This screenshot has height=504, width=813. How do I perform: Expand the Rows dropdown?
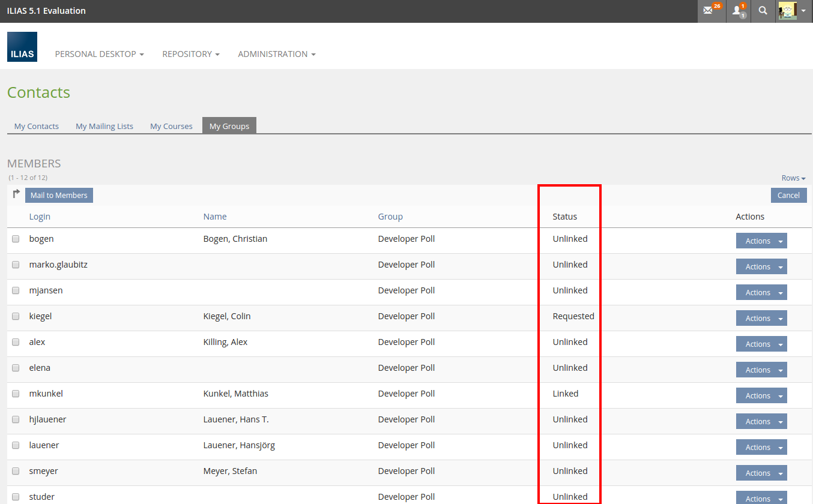793,178
